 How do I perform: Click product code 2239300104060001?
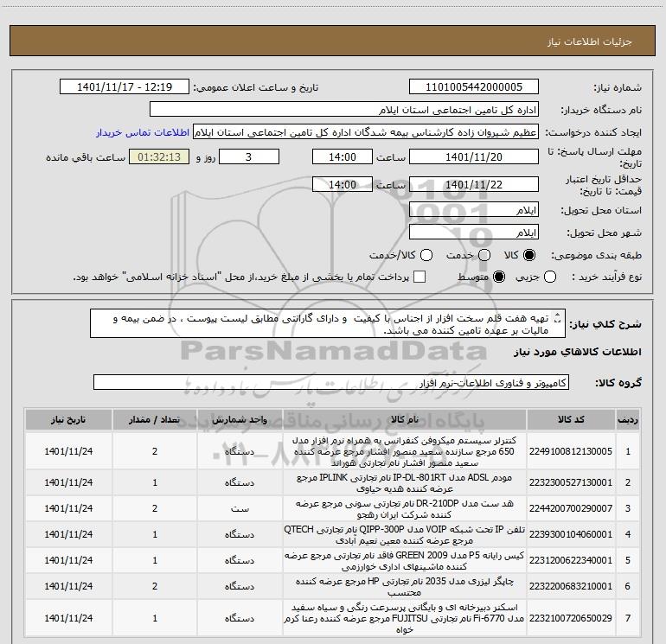click(x=571, y=534)
